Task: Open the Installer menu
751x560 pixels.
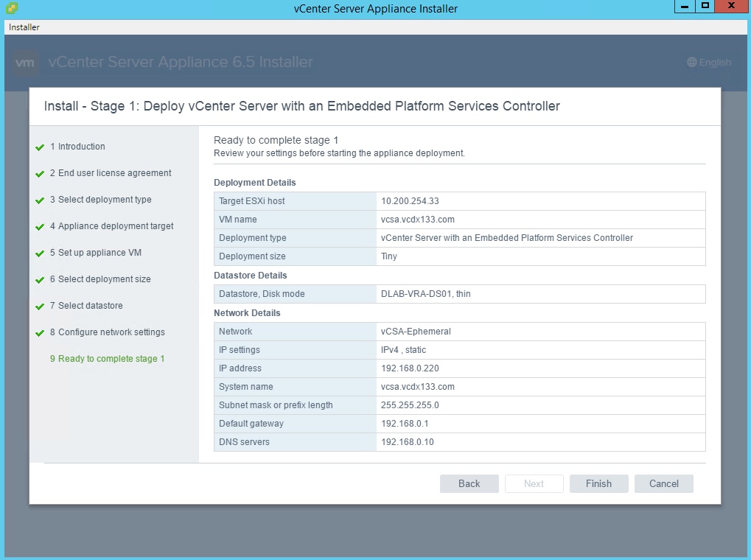Action: click(x=24, y=27)
